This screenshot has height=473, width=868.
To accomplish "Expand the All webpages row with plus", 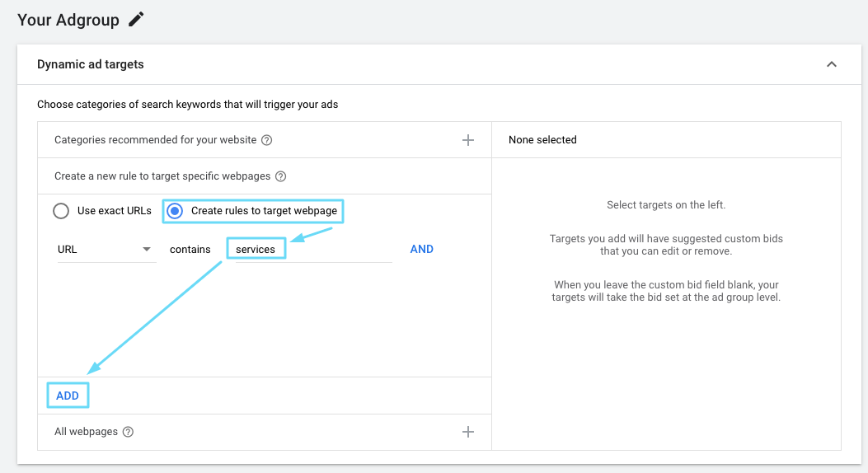I will [468, 432].
